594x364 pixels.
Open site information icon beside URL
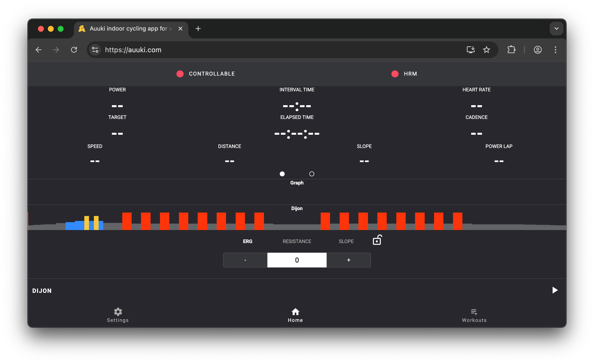(x=95, y=50)
